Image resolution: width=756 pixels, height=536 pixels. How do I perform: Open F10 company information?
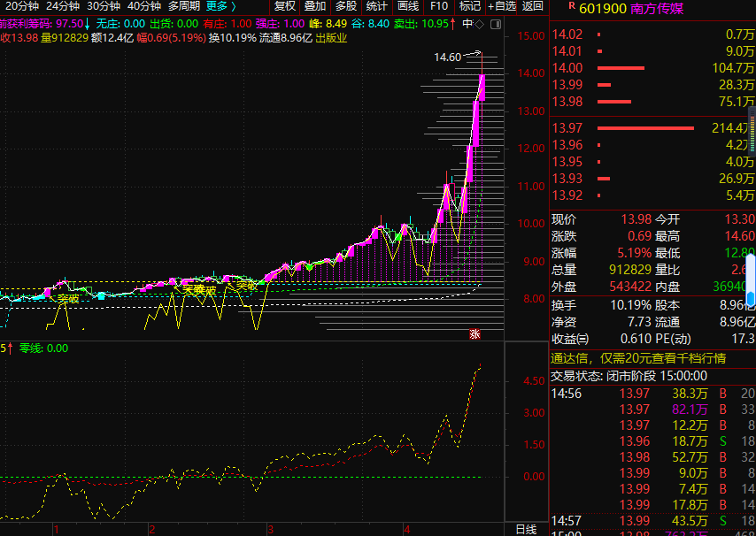click(x=439, y=6)
